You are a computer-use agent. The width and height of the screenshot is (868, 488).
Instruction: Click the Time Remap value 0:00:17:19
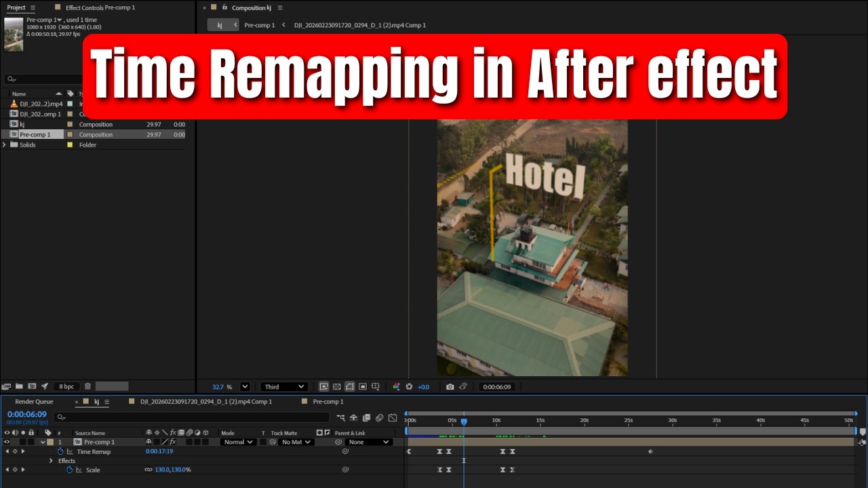pos(159,451)
